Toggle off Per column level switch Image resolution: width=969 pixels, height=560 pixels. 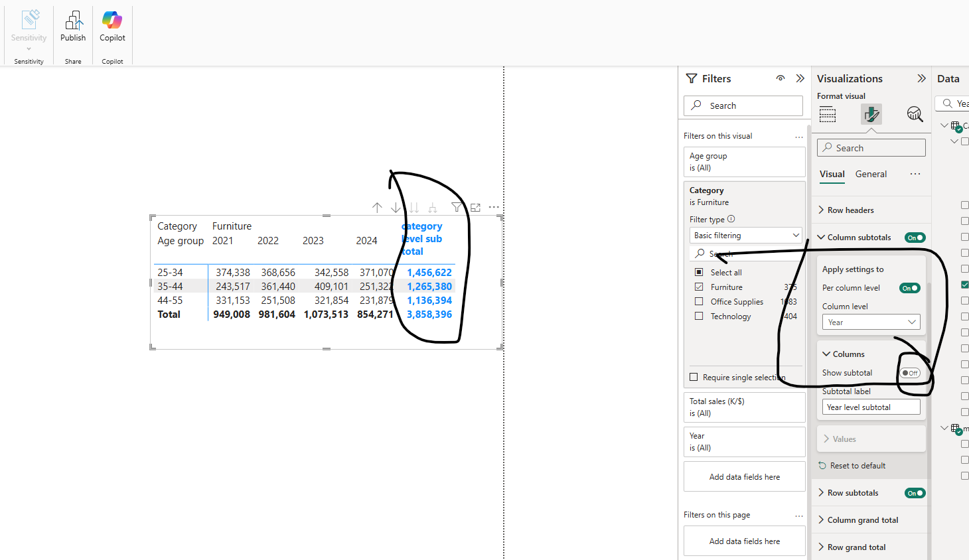coord(910,288)
